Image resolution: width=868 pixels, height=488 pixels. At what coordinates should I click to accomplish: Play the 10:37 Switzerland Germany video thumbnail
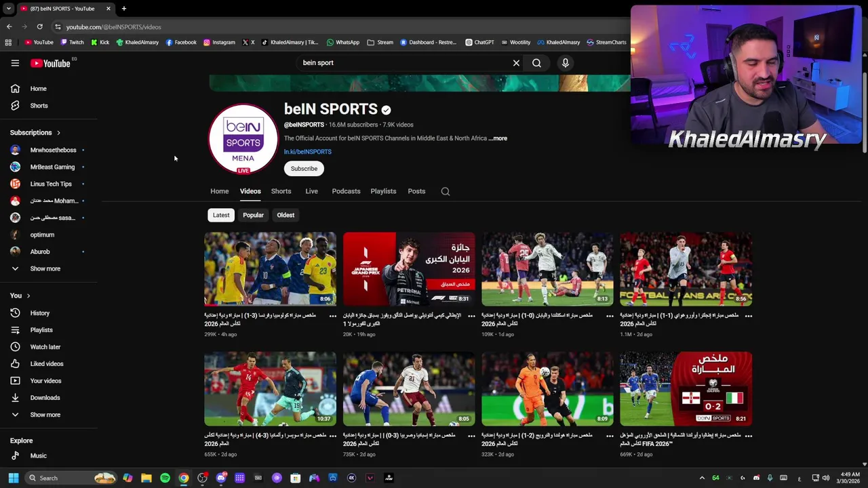[x=270, y=388]
